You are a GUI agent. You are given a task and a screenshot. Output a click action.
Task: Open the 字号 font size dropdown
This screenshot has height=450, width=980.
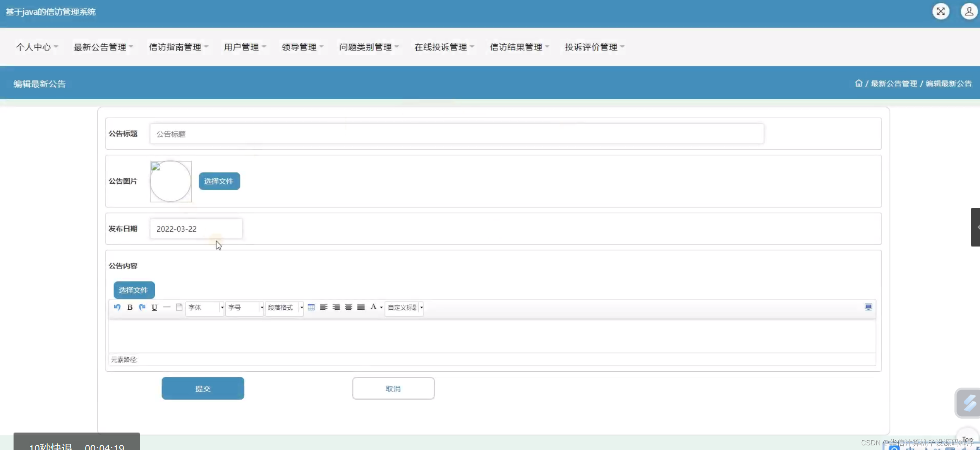click(245, 308)
